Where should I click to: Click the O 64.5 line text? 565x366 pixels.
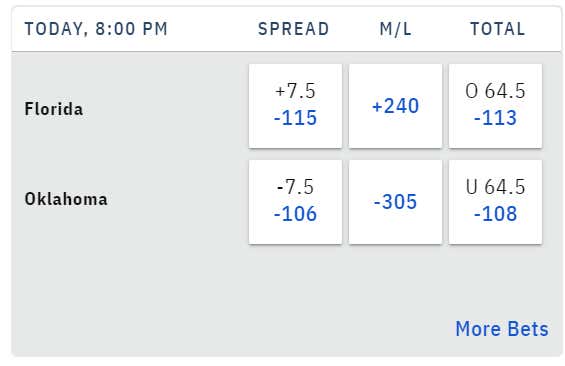pyautogui.click(x=495, y=91)
